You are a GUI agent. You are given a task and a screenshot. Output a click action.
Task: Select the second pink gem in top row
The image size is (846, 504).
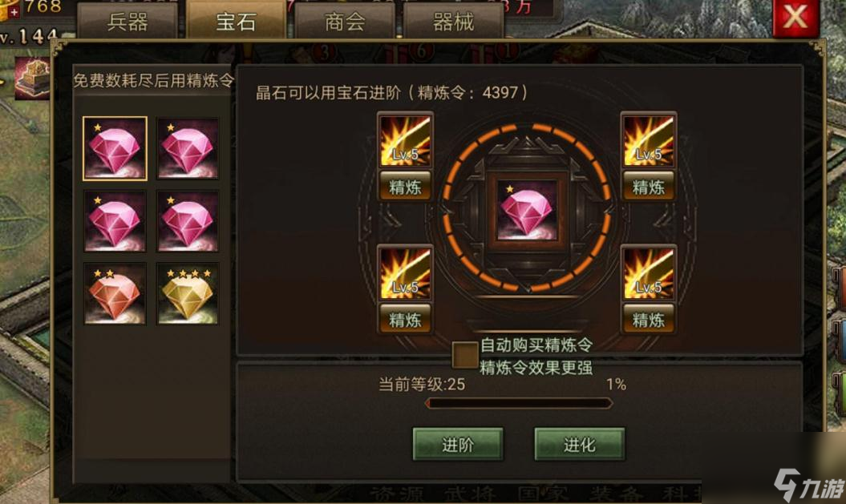point(188,148)
